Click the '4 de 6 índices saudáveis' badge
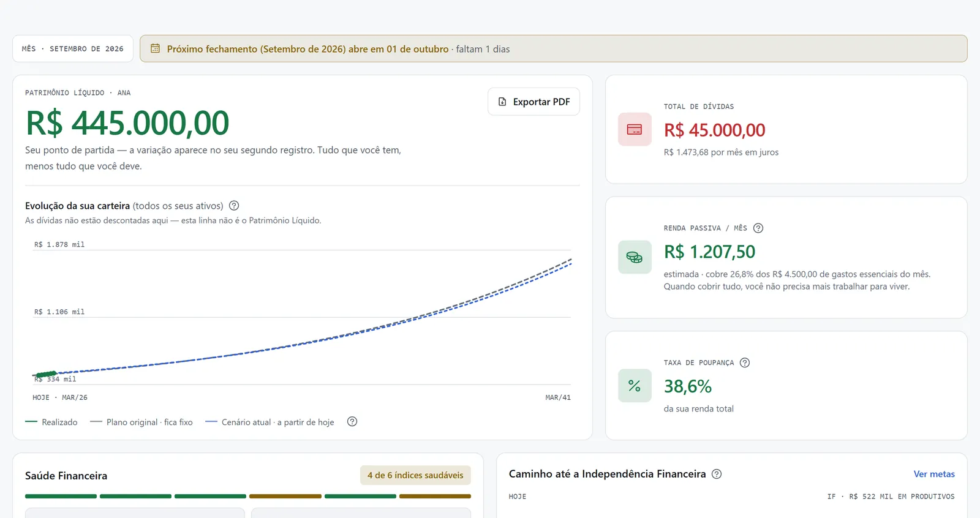Image resolution: width=980 pixels, height=518 pixels. pyautogui.click(x=415, y=475)
